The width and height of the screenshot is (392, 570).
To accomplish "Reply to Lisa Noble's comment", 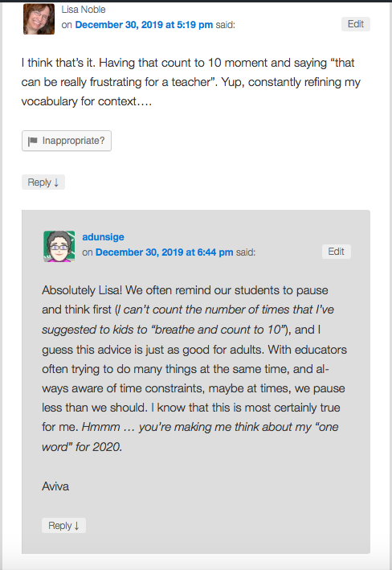I will tap(43, 182).
